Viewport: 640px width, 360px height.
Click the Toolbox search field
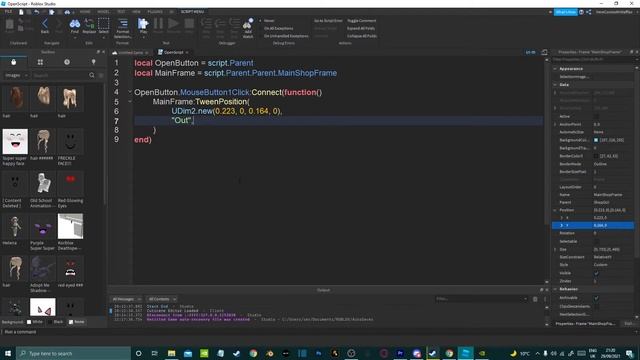pos(60,75)
